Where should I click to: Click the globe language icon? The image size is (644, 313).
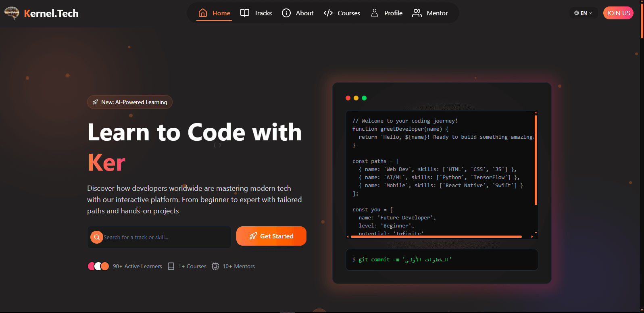click(577, 13)
